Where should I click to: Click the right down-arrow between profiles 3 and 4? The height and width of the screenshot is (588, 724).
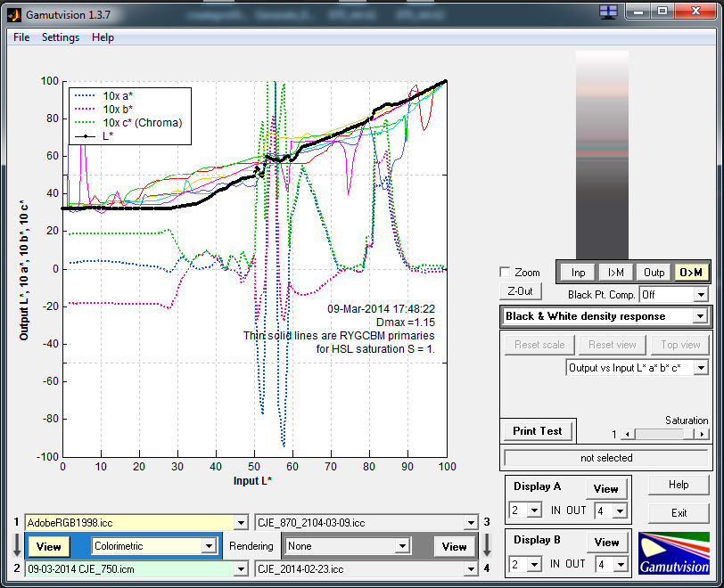click(486, 545)
